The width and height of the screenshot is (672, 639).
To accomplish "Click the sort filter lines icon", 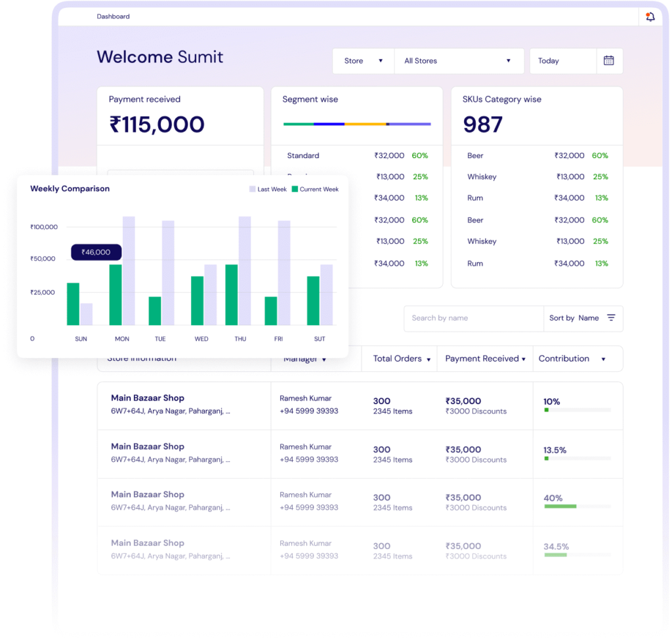I will tap(611, 318).
